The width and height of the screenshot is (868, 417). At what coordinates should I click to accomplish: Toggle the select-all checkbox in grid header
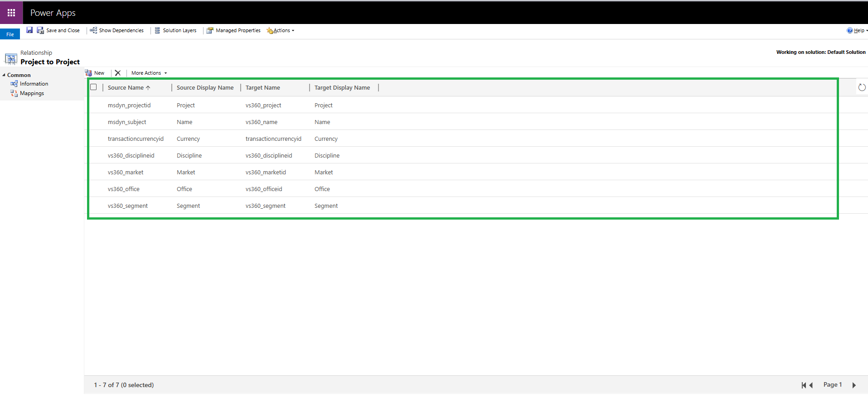click(x=93, y=87)
